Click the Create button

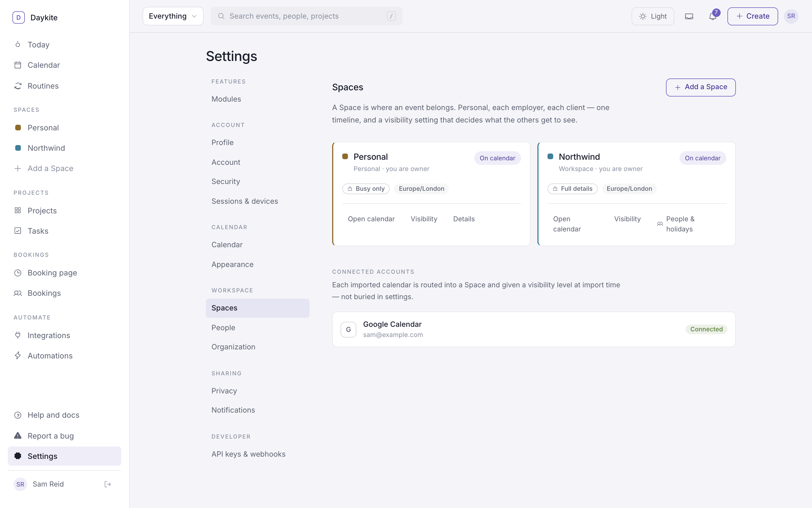click(x=753, y=16)
